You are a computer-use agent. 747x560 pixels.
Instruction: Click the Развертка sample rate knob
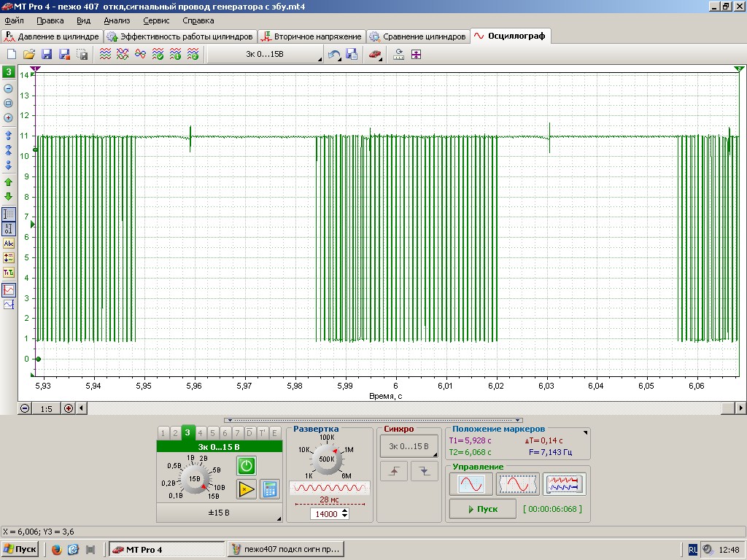coord(326,459)
